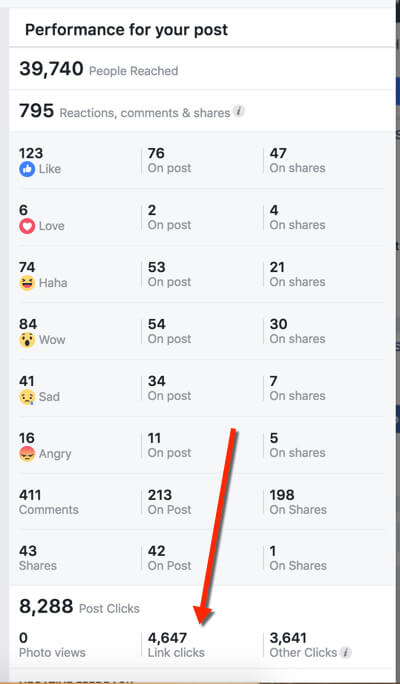This screenshot has width=400, height=684.
Task: Select the 39,740 People Reached figure
Action: [51, 69]
